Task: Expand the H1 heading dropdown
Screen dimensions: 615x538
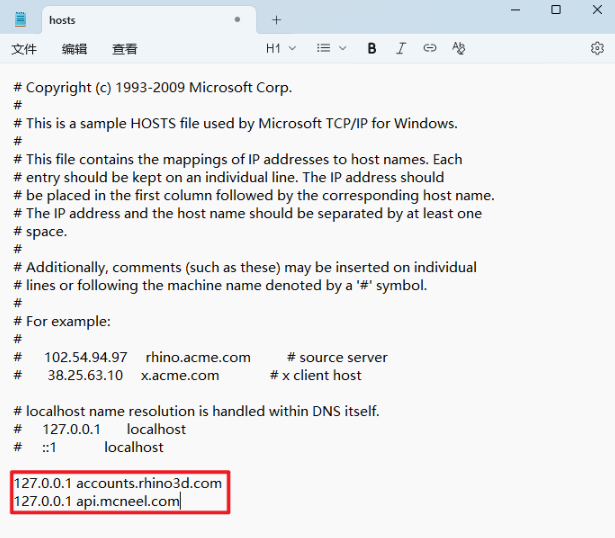Action: click(281, 48)
